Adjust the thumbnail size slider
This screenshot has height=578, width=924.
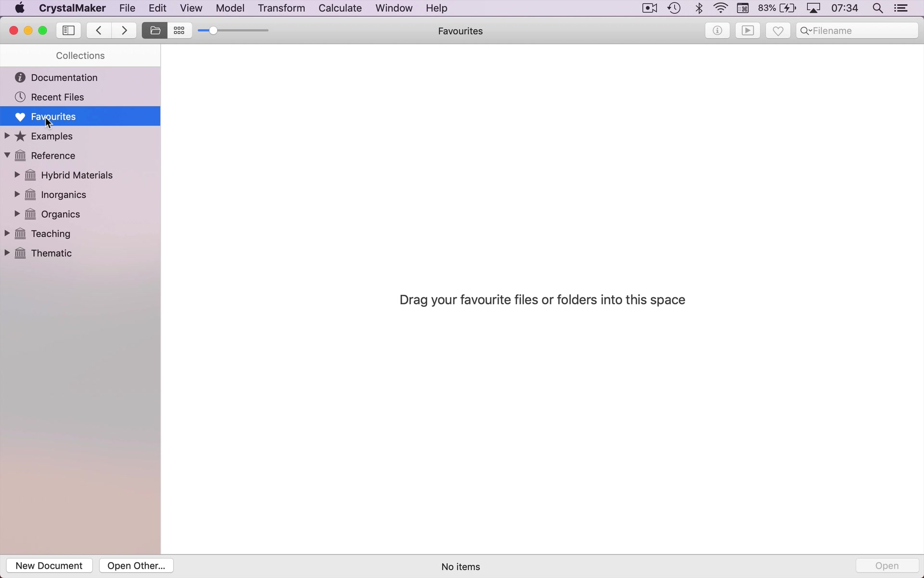(214, 31)
